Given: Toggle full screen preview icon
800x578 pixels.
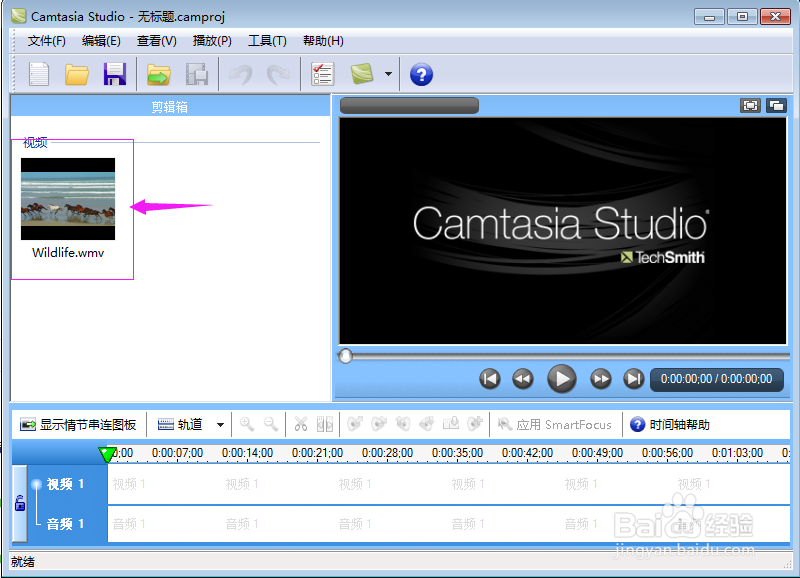Looking at the screenshot, I should pos(750,106).
